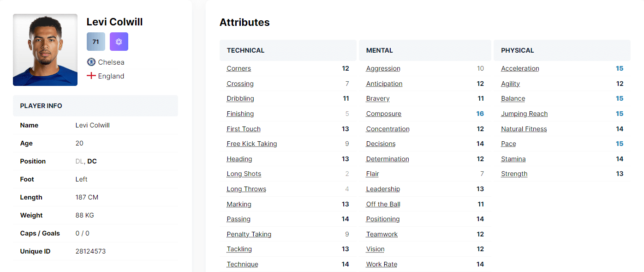Click the PLAYER INFO section header
The width and height of the screenshot is (644, 272).
[41, 106]
